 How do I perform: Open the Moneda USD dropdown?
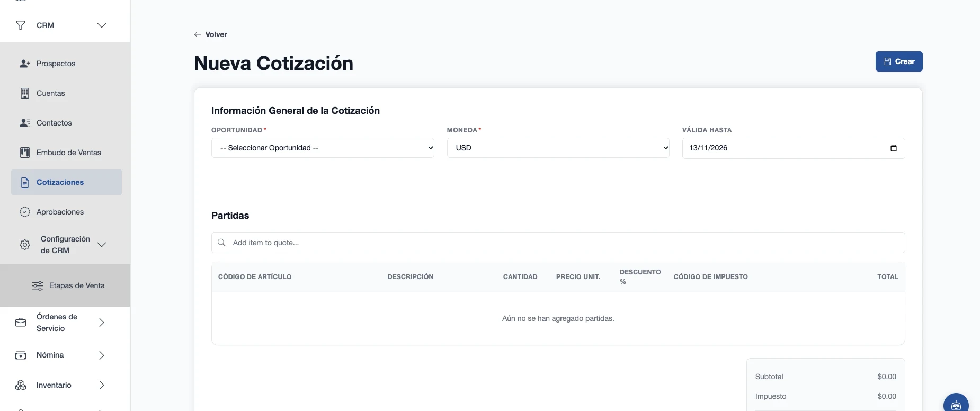tap(558, 148)
